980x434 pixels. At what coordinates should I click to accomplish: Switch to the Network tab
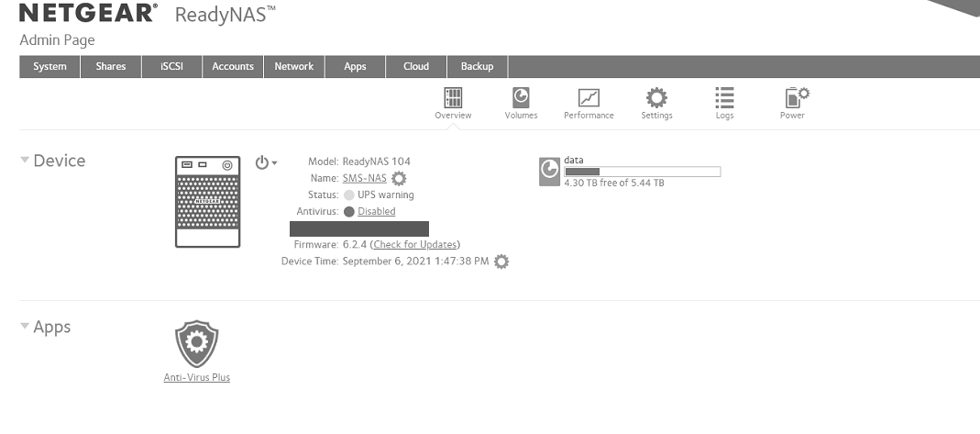pyautogui.click(x=293, y=66)
